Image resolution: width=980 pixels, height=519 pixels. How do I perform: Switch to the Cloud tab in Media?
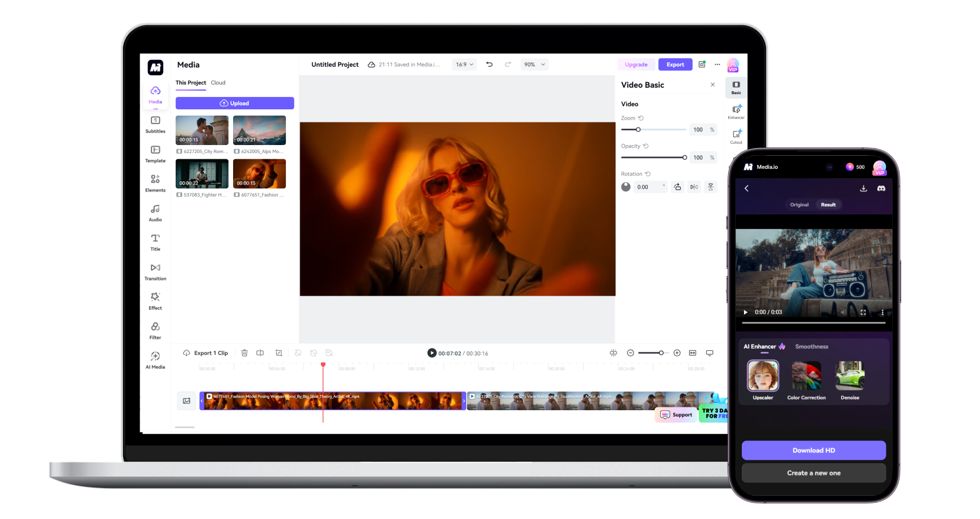(x=218, y=83)
